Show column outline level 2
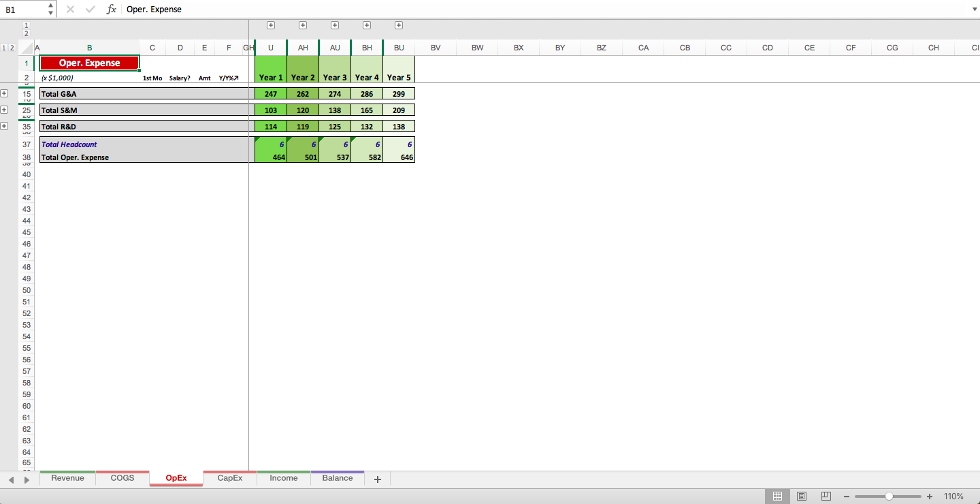This screenshot has width=980, height=504. (x=26, y=33)
